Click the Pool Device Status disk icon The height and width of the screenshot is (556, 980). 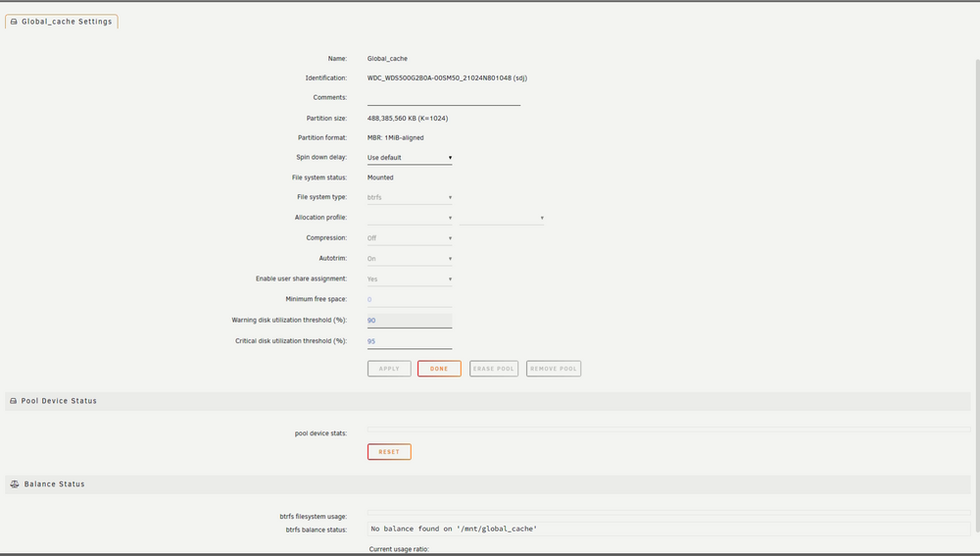point(13,401)
